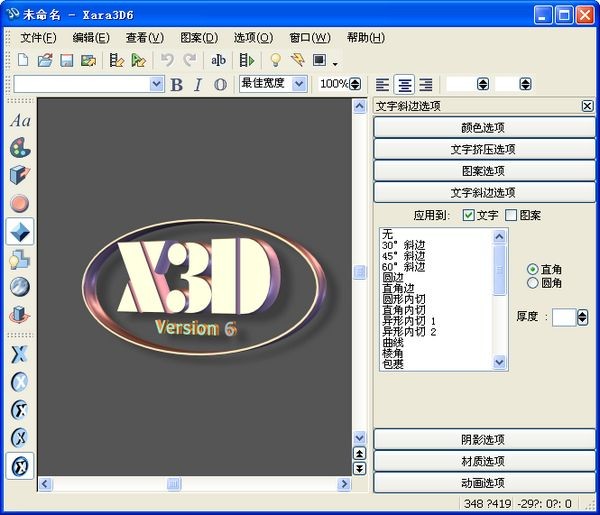Close the 文字斜边选项 side panel
Screen dimensions: 600x515
coord(587,106)
